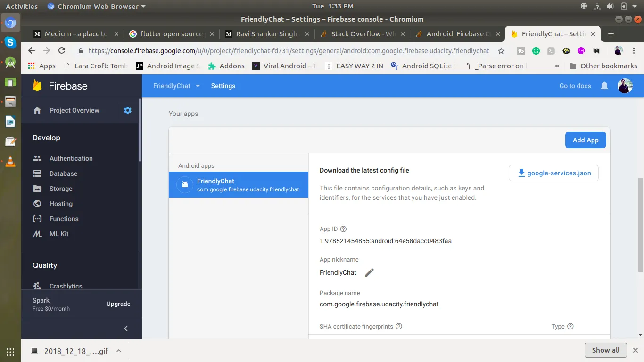Expand downloaded gif file options arrow
Image resolution: width=644 pixels, height=362 pixels.
(119, 351)
